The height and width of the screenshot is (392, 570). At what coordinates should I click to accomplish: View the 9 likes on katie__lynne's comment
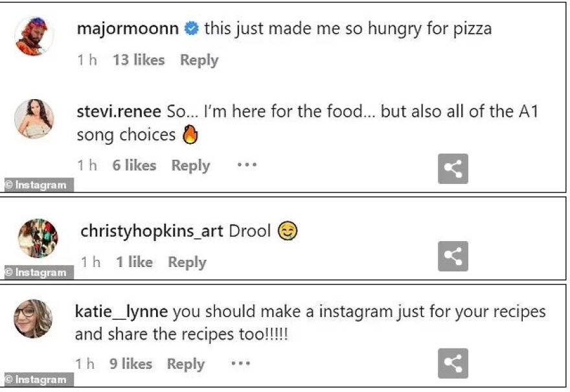click(x=132, y=364)
